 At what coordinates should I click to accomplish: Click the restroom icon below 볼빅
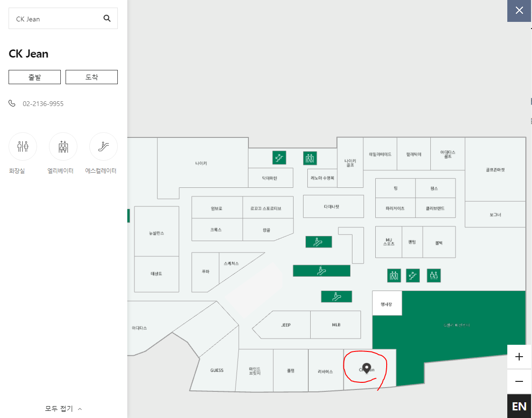pos(434,275)
